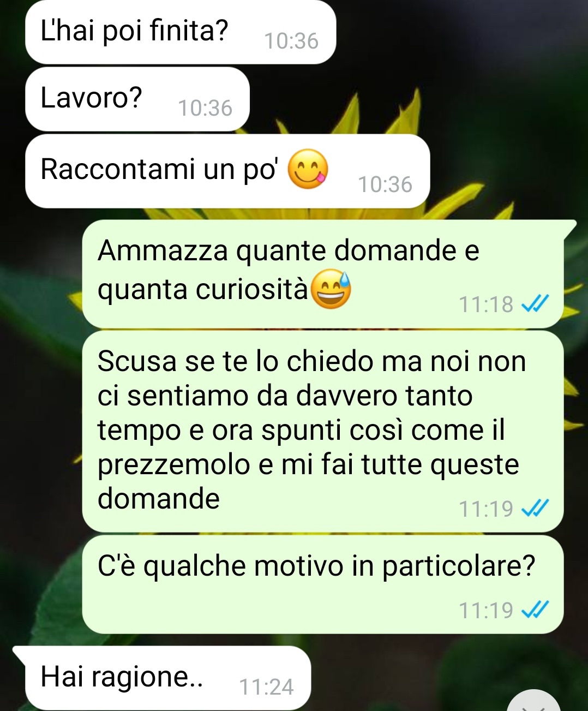Tap blue read receipt on prezzemolo message
The height and width of the screenshot is (711, 588).
pyautogui.click(x=535, y=508)
